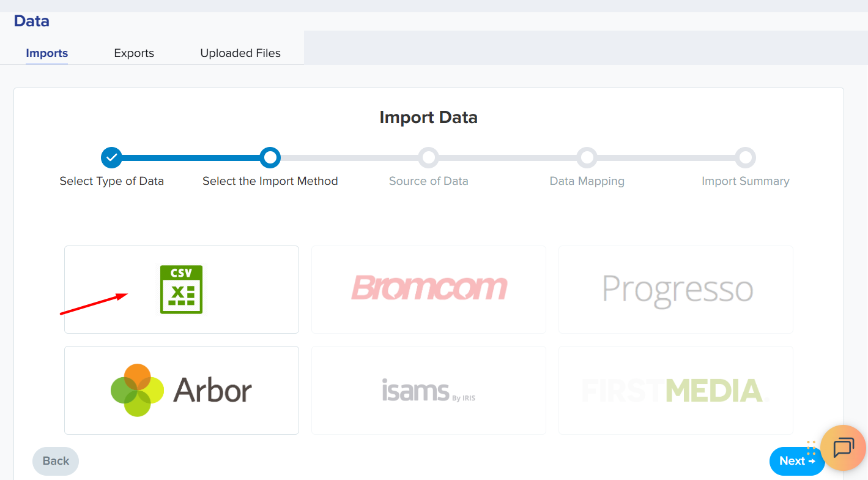The image size is (868, 480).
Task: Click the drag handle dots beside chat
Action: (812, 448)
